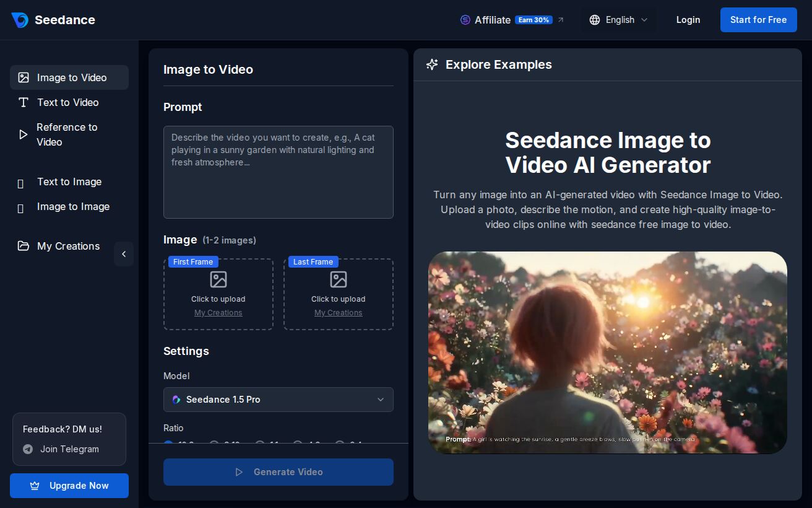Screen dimensions: 812x508
Task: Go to Image to Image tool
Action: (x=69, y=206)
